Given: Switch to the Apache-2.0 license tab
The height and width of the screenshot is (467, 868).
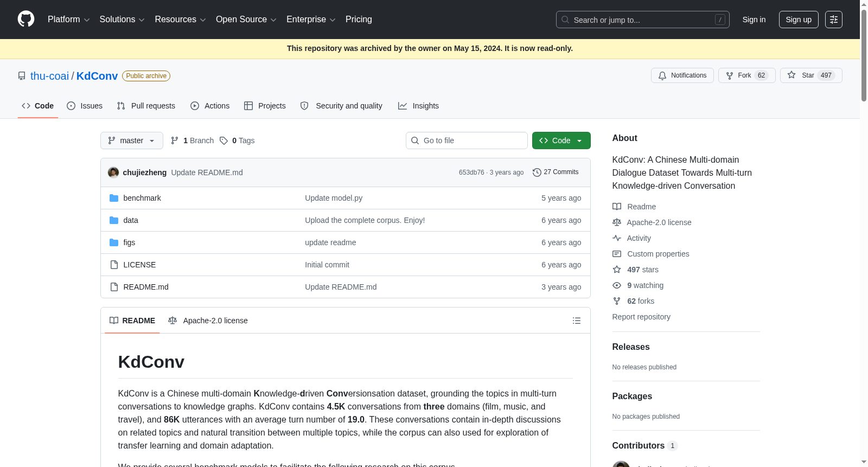Looking at the screenshot, I should (x=208, y=321).
